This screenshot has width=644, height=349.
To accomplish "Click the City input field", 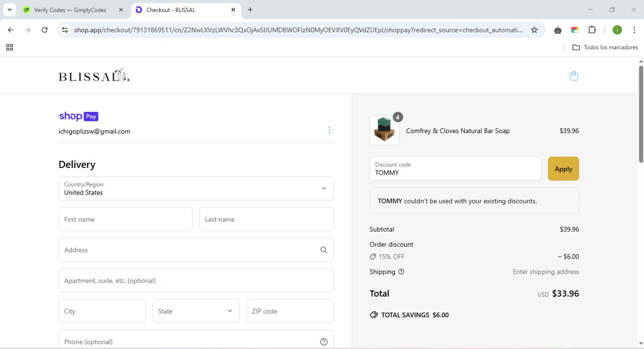I will tap(102, 311).
